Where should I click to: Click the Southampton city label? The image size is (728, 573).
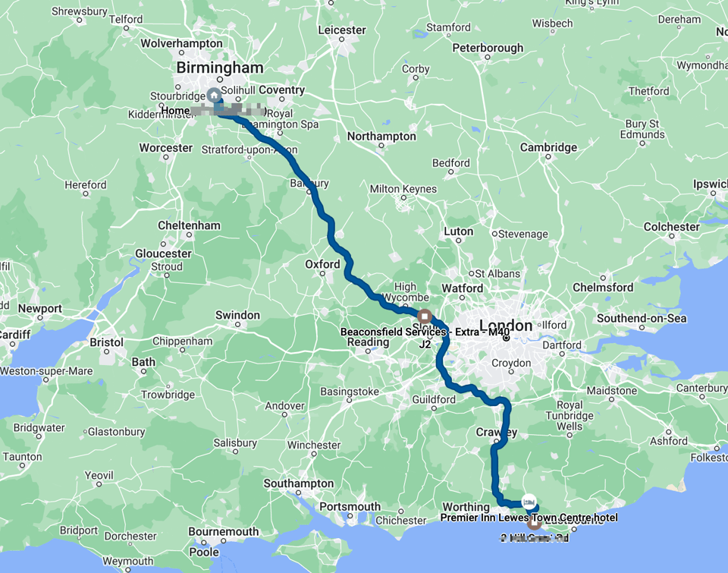(299, 483)
